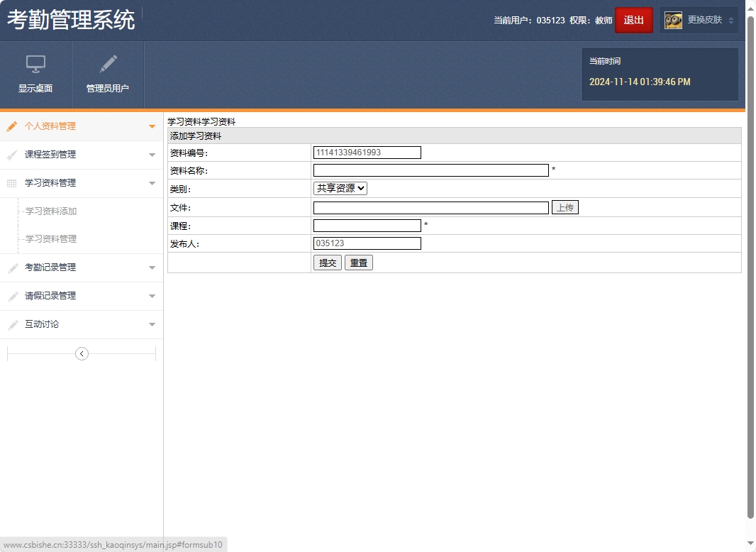Click the pencil icon beside 个人资料管理
Image resolution: width=756 pixels, height=552 pixels.
pos(11,126)
